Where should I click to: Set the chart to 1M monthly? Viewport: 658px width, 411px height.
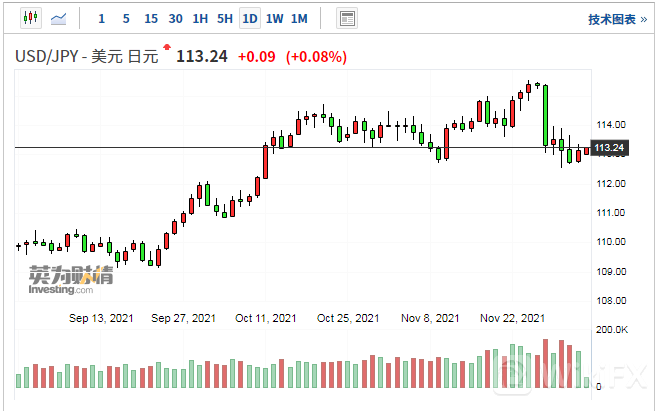tap(299, 18)
